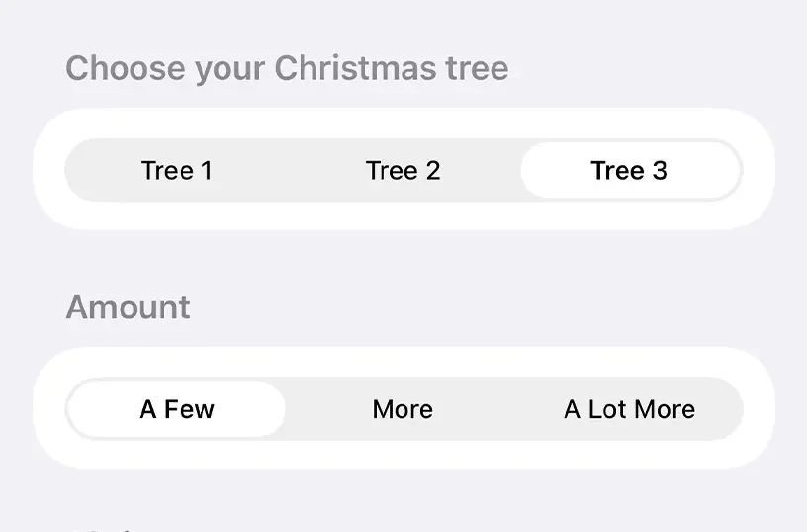Click the Amount section label
The height and width of the screenshot is (532, 807).
pyautogui.click(x=128, y=307)
